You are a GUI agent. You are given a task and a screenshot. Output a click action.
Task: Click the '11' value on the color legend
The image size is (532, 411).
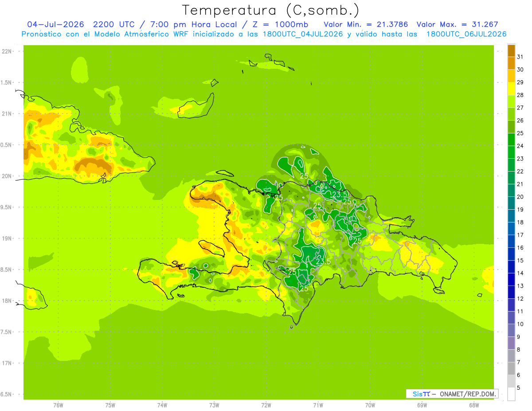click(x=520, y=311)
